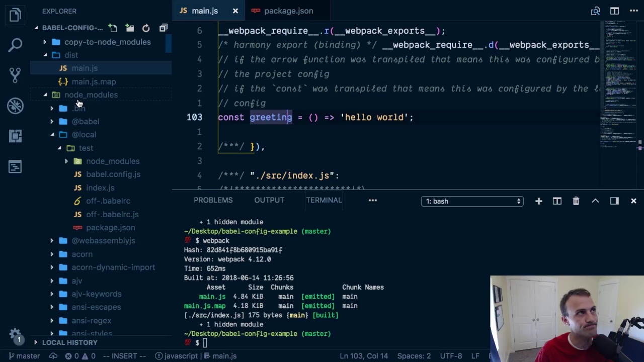Open Source Control view in the activity bar
Screen dimensions: 644x362
coord(15,75)
